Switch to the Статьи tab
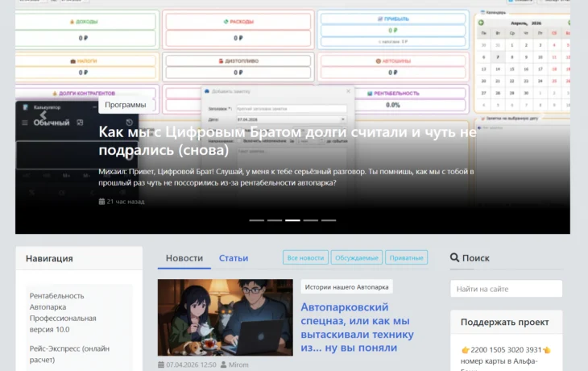Viewport: 588px width, 371px height. [x=234, y=258]
